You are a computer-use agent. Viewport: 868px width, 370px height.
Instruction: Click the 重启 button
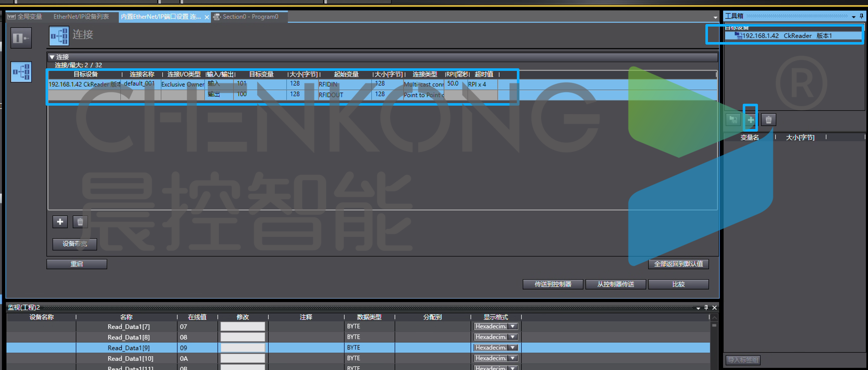pyautogui.click(x=77, y=264)
